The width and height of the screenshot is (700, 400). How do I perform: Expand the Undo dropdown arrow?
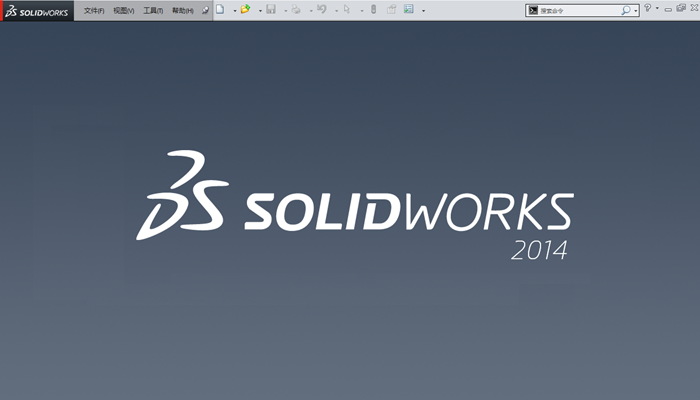click(x=337, y=11)
